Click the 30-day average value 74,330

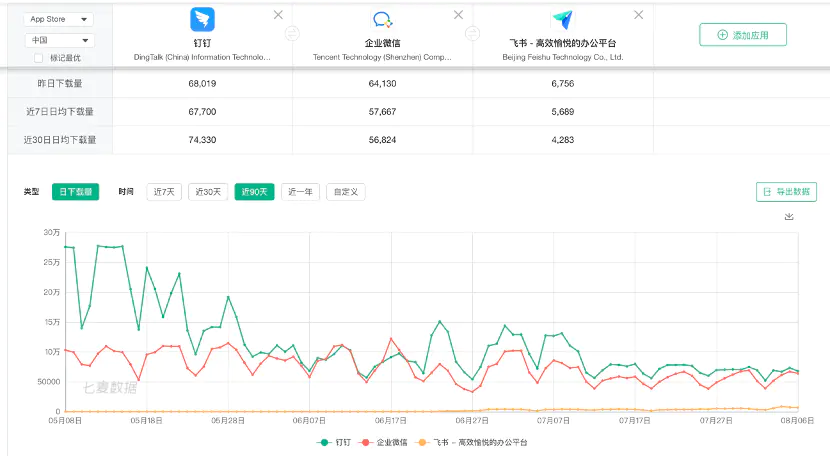pos(202,140)
